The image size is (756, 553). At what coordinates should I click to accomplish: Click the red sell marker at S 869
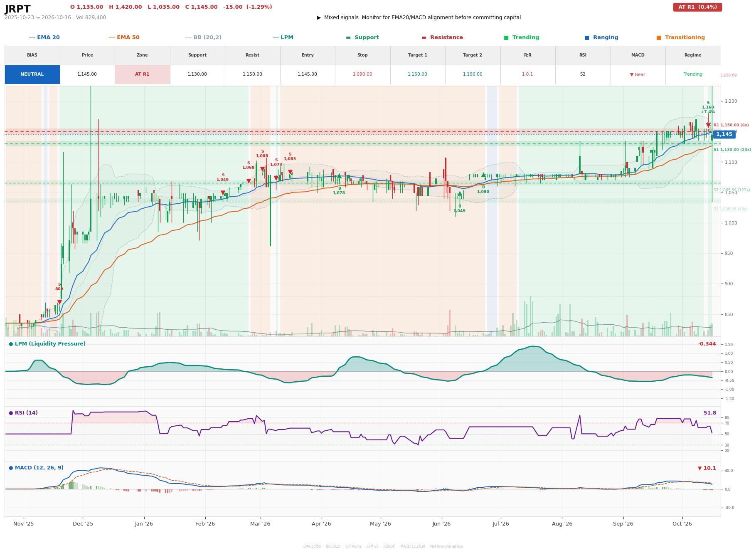click(x=59, y=302)
